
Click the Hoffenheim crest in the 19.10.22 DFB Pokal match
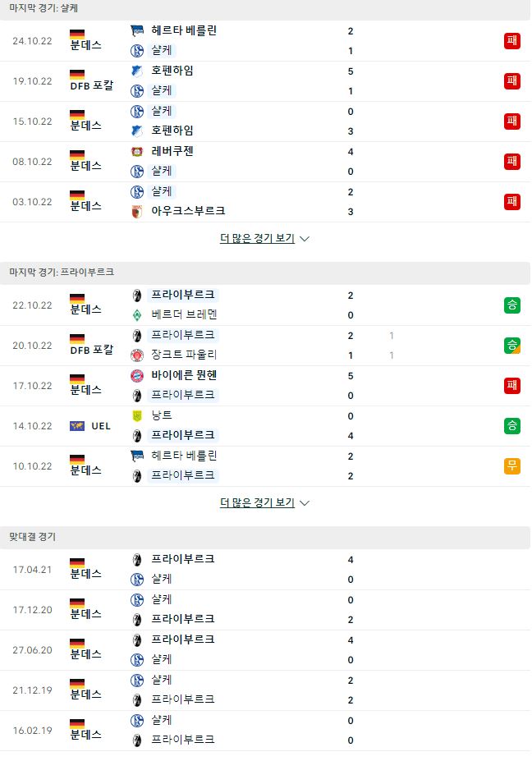137,71
